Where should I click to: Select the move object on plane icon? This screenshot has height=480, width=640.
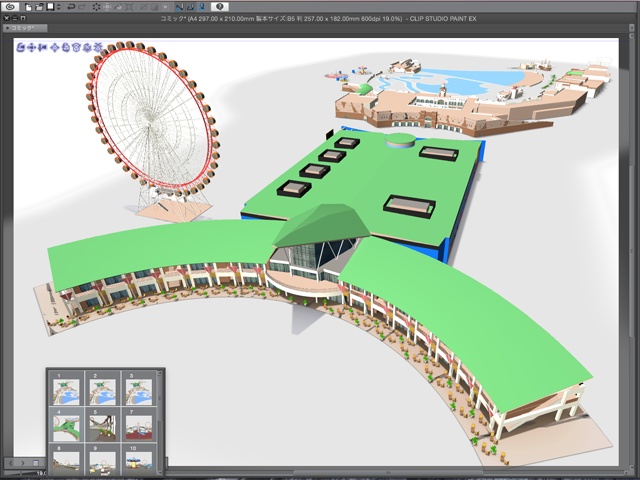point(55,47)
